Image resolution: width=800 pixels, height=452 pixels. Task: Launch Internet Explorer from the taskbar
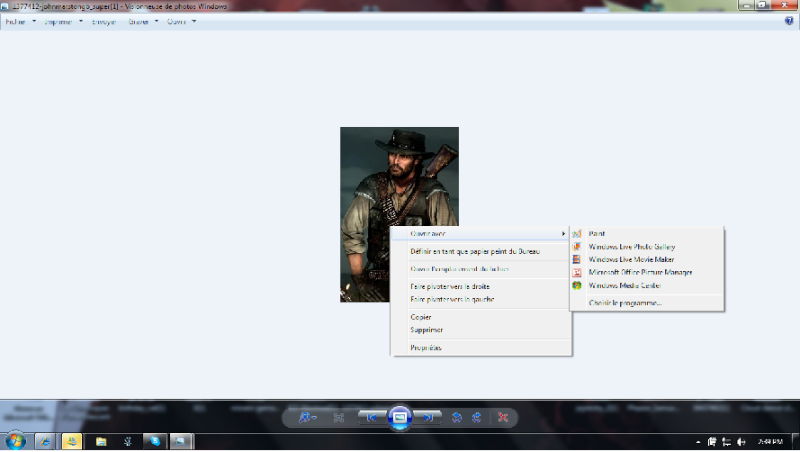(x=45, y=442)
